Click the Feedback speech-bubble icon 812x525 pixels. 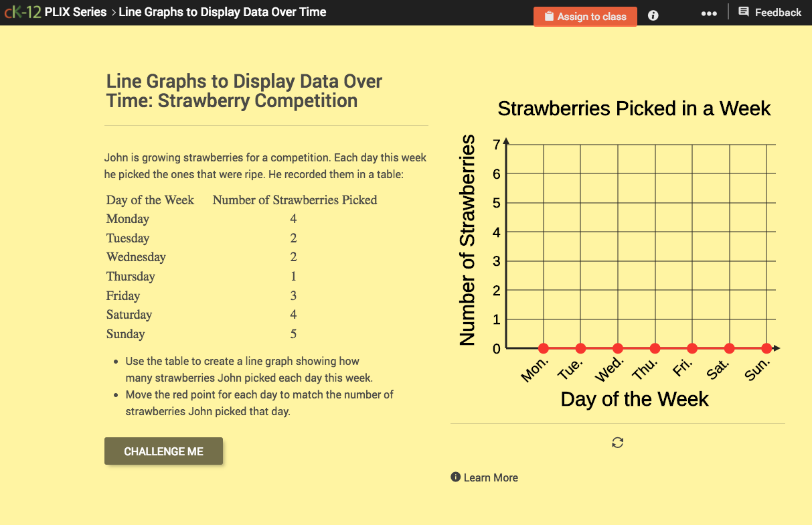click(x=744, y=11)
